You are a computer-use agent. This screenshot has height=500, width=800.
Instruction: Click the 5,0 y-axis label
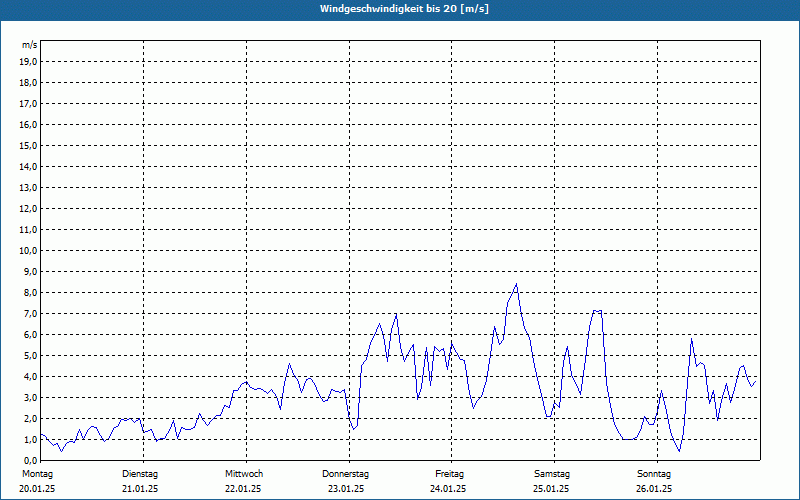30,356
